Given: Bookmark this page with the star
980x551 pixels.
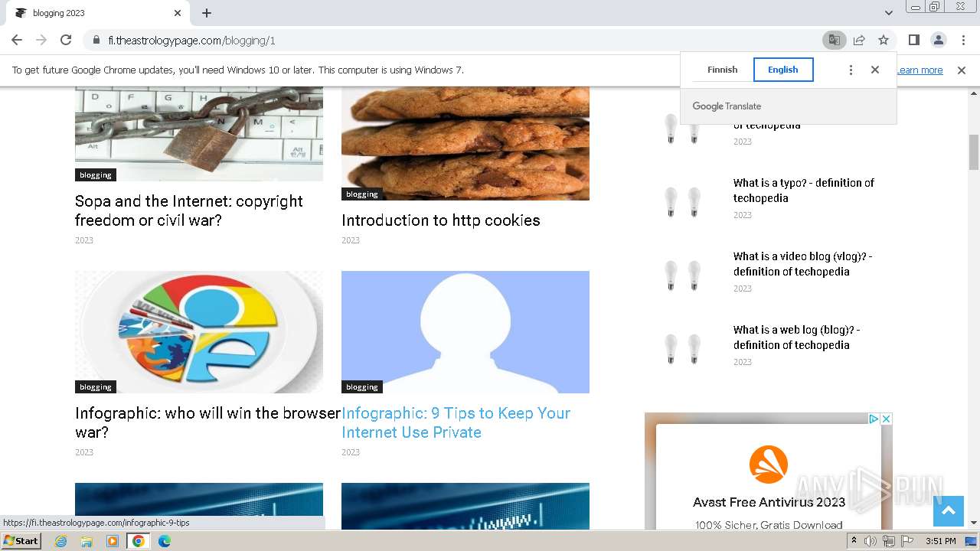Looking at the screenshot, I should pos(884,40).
